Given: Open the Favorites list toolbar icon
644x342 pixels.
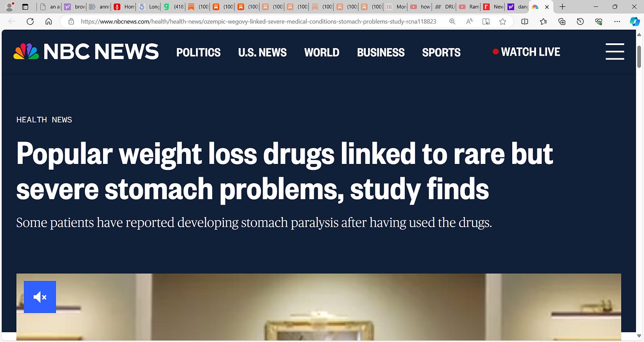Looking at the screenshot, I should click(544, 21).
